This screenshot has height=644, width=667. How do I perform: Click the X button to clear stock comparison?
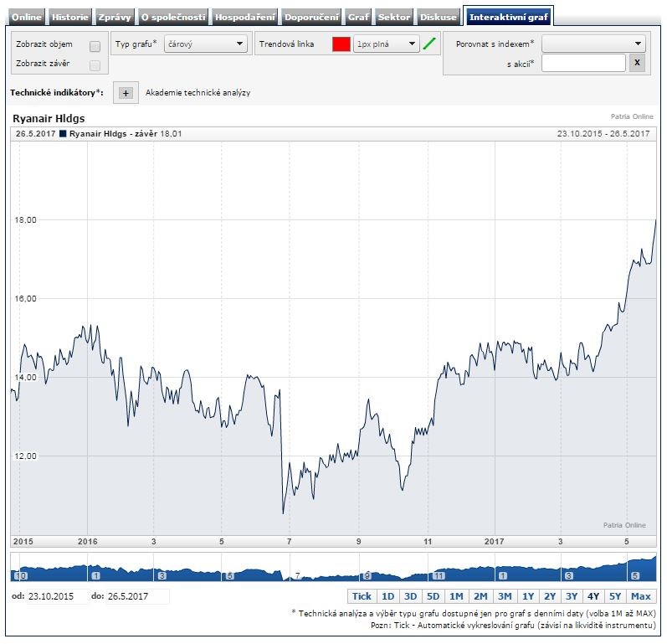tap(637, 63)
